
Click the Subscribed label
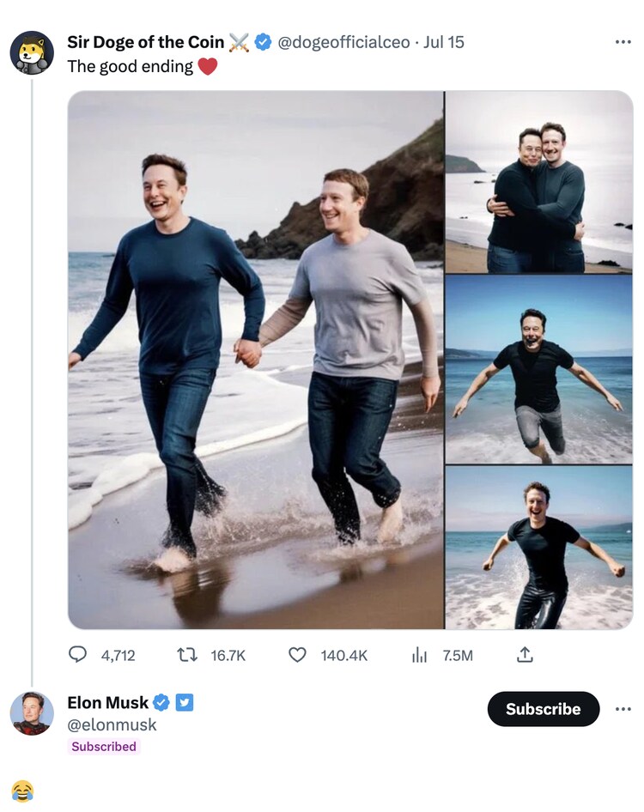[104, 747]
